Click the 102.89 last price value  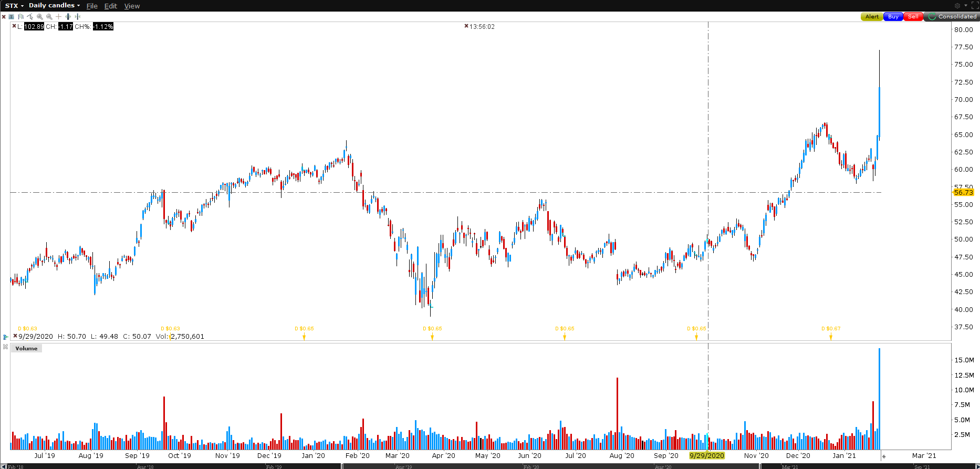(x=34, y=27)
